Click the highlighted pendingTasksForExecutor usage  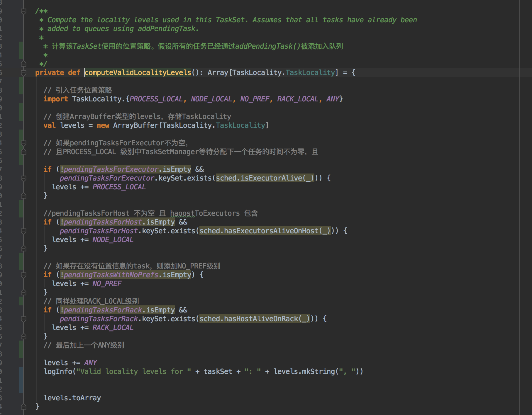coord(110,169)
